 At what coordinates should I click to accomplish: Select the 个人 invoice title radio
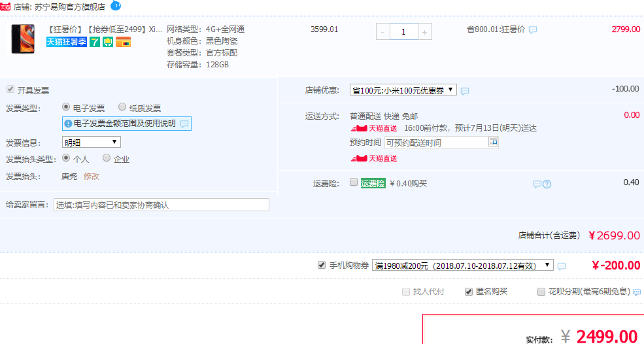tap(66, 158)
